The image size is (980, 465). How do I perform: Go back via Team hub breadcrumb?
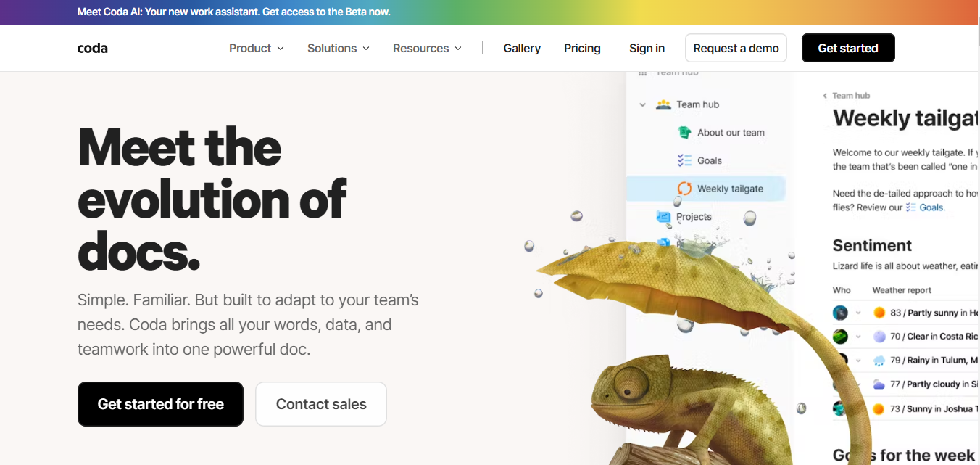tap(850, 96)
